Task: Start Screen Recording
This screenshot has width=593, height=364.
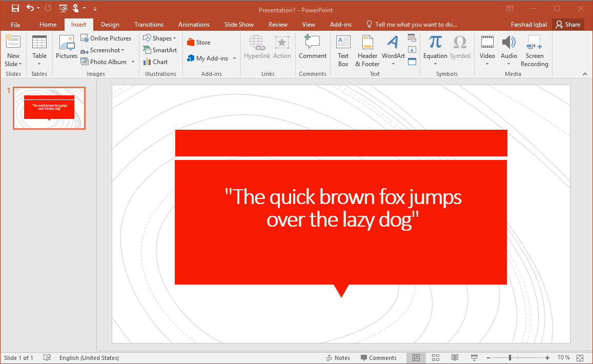Action: (534, 50)
